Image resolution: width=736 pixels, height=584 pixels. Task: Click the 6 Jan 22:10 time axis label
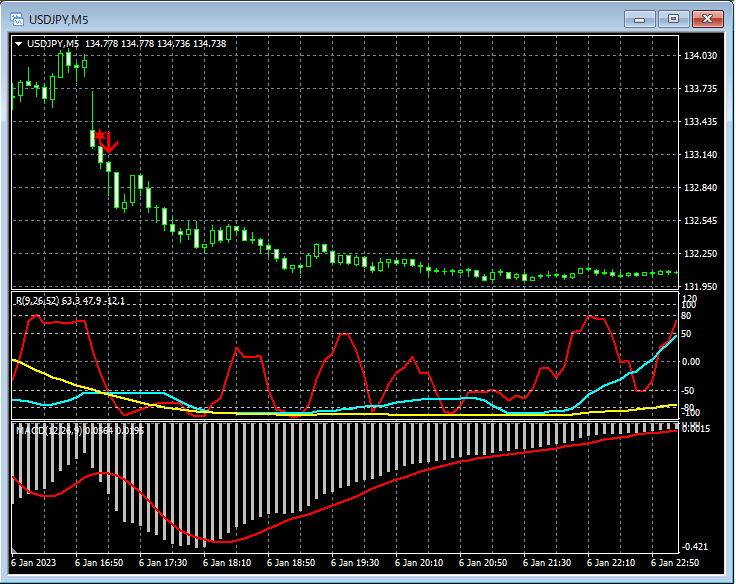611,562
